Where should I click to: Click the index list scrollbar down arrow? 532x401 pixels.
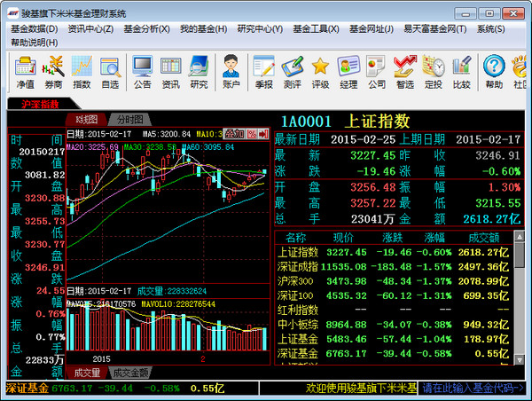pyautogui.click(x=519, y=359)
